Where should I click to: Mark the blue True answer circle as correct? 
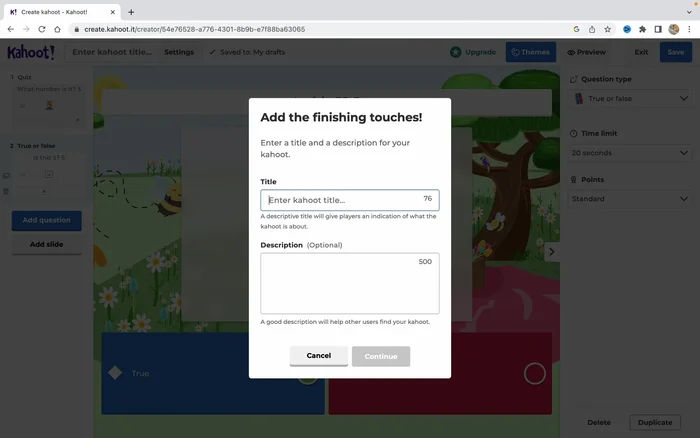click(308, 373)
